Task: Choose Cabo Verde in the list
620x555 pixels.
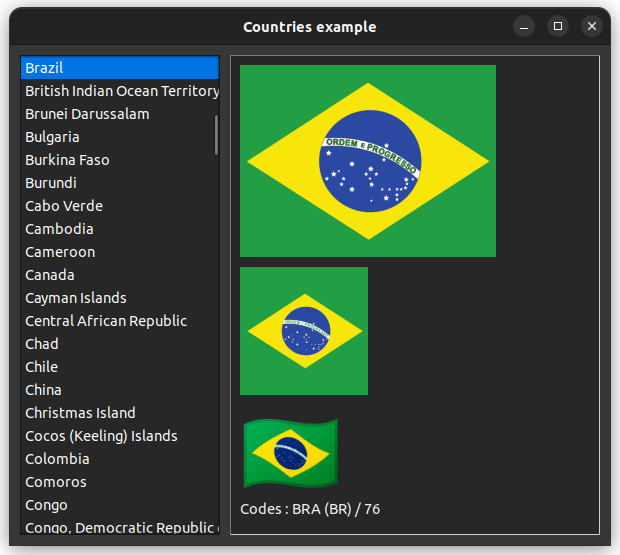Action: 120,206
